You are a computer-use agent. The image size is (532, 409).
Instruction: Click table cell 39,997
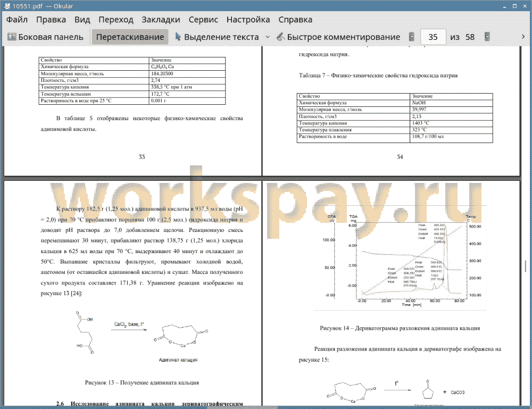(451, 110)
